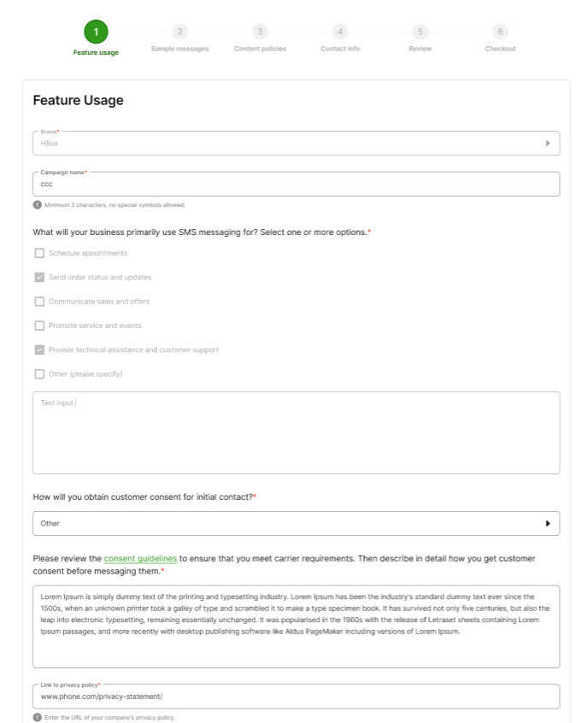
Task: Click info icon under Campaign name
Action: [37, 205]
